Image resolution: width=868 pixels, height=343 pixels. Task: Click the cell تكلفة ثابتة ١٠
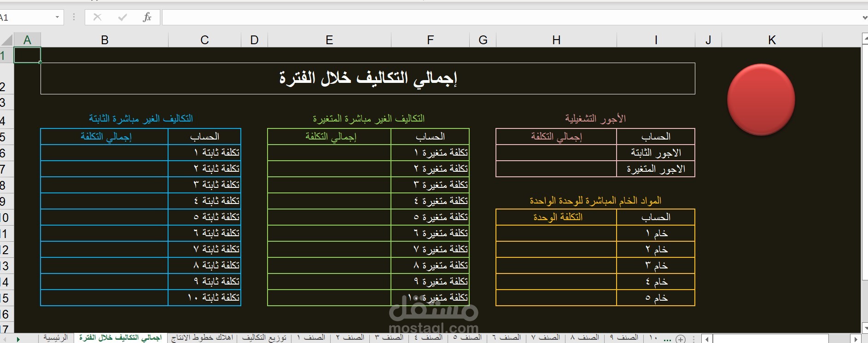[204, 297]
